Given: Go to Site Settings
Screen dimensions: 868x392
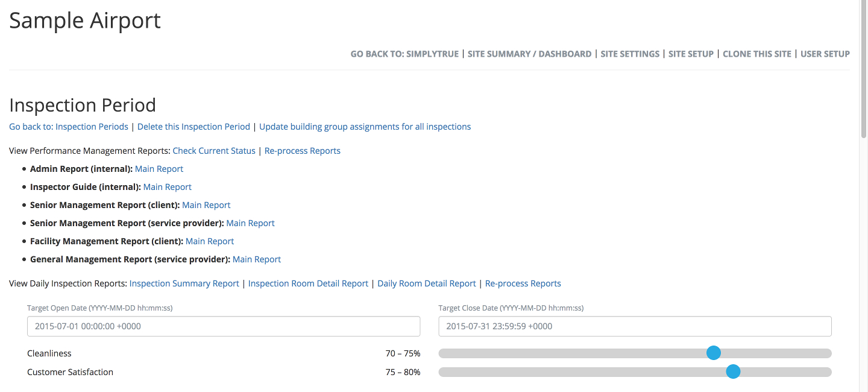Looking at the screenshot, I should (630, 54).
